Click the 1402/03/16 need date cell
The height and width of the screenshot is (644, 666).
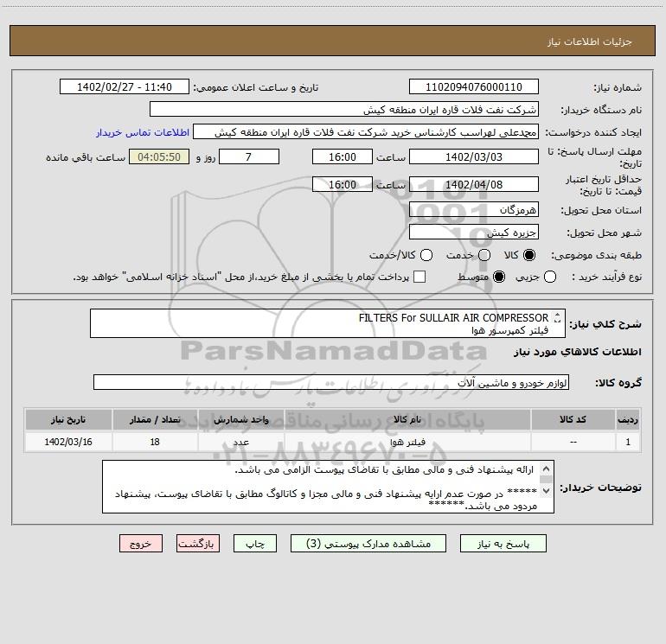pos(68,442)
